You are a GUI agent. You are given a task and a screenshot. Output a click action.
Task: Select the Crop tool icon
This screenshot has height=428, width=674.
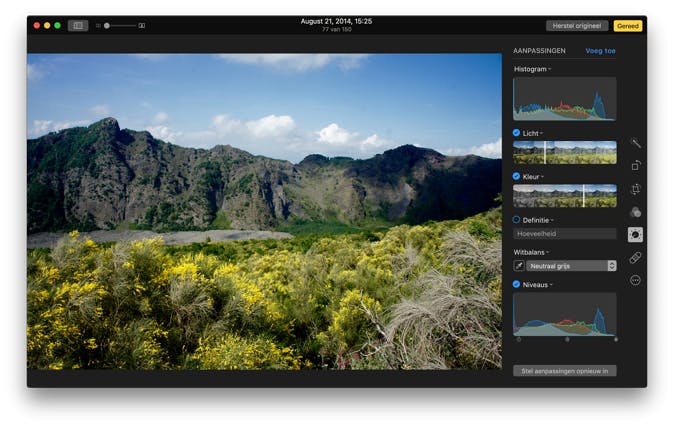click(x=636, y=189)
